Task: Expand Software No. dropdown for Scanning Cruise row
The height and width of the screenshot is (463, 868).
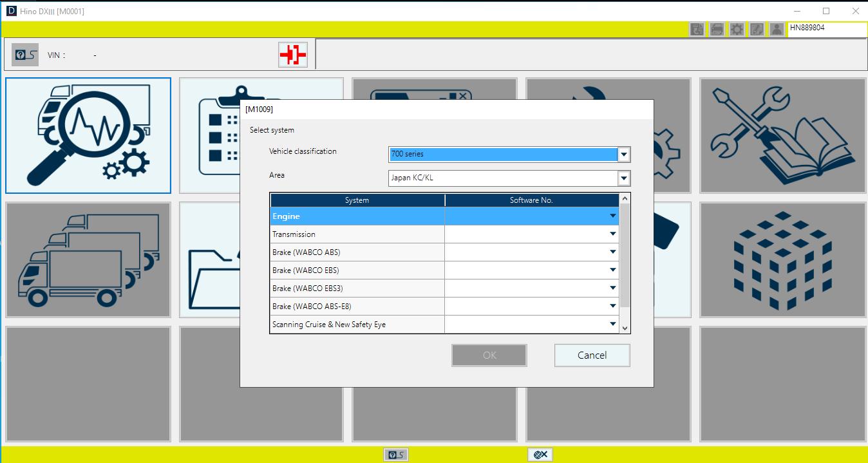Action: coord(613,325)
